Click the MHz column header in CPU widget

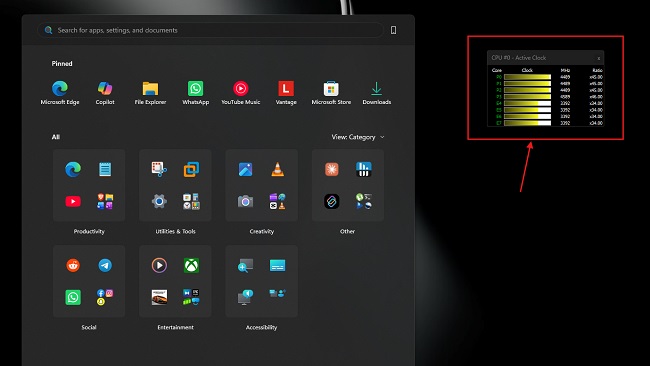point(565,70)
